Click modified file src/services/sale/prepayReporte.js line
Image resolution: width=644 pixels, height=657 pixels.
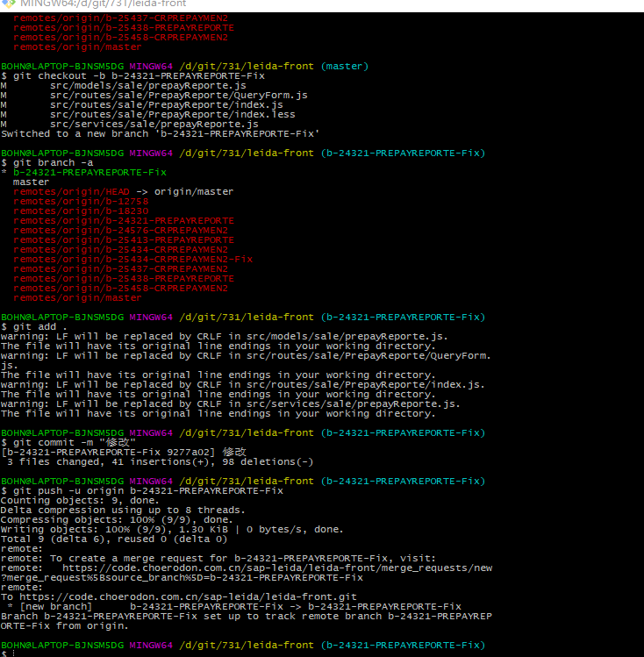pos(130,124)
